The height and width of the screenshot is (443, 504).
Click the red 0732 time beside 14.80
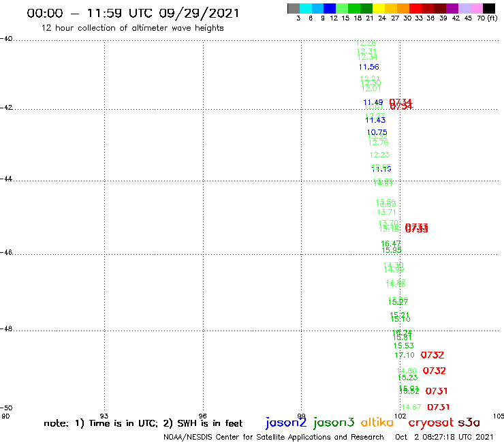[435, 371]
